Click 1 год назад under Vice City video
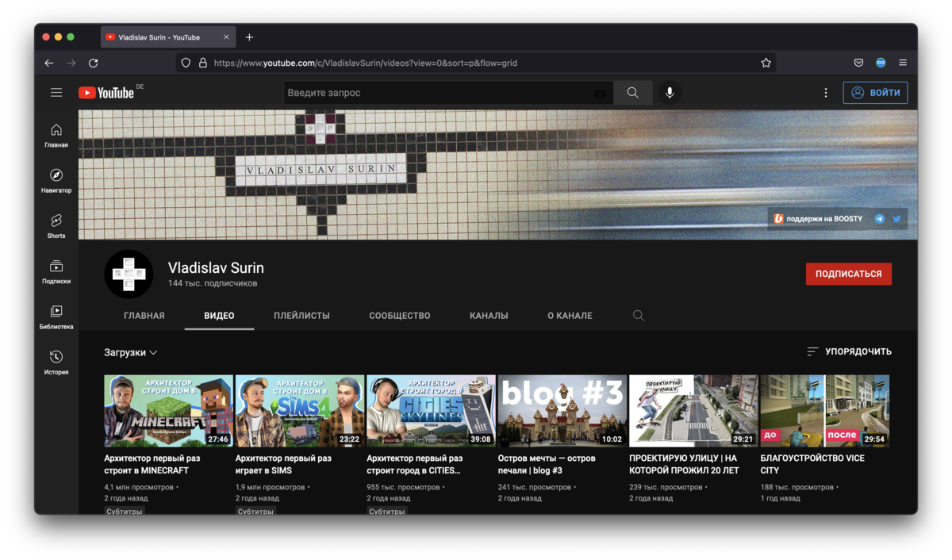The image size is (952, 560). 780,498
